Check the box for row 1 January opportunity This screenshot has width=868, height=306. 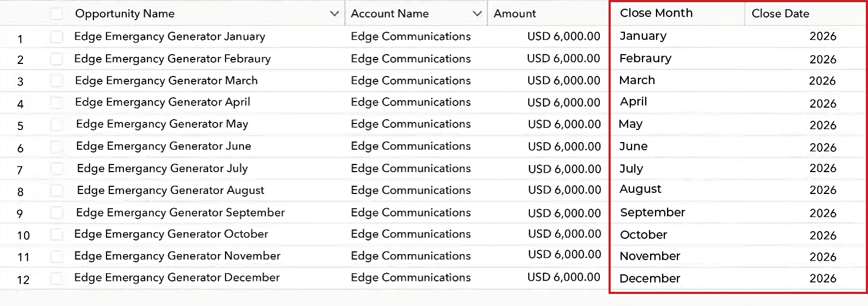coord(56,37)
